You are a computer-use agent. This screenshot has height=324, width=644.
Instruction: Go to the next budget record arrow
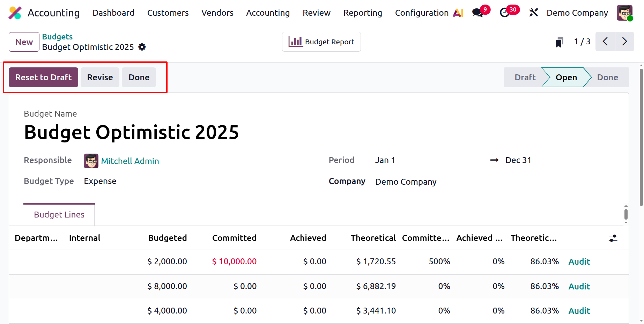pos(624,42)
